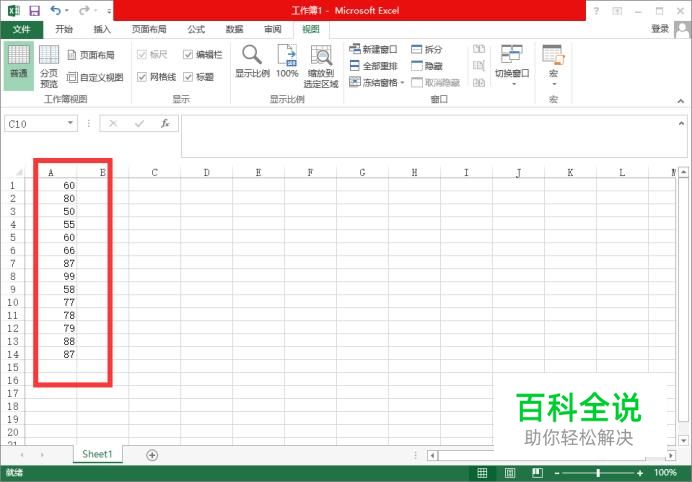Click the vertical scrollbar down arrow
The image size is (692, 482).
[x=683, y=440]
